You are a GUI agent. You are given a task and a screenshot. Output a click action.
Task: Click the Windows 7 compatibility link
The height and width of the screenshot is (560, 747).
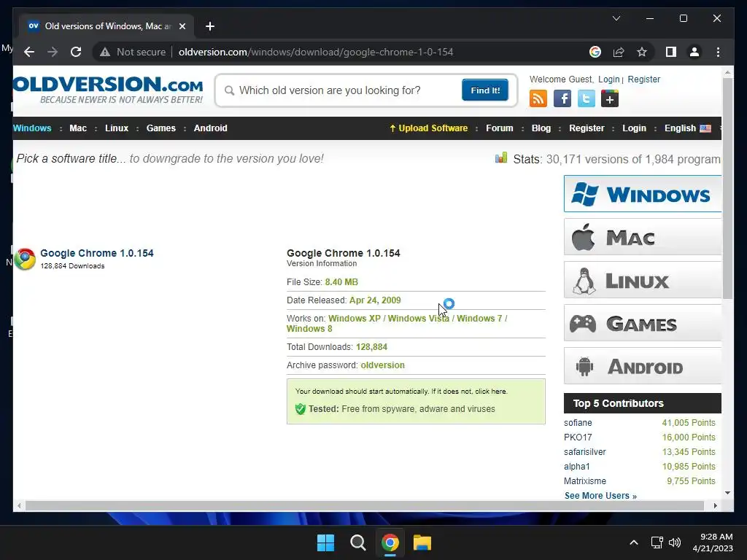coord(479,318)
